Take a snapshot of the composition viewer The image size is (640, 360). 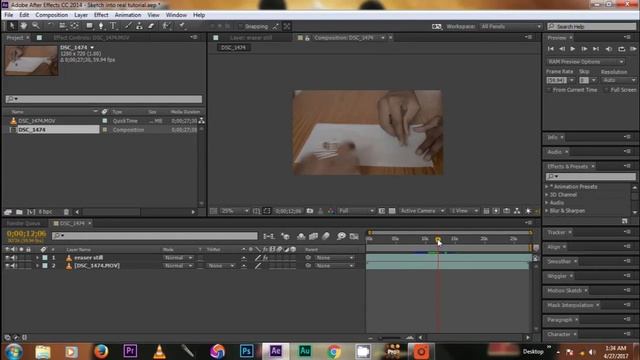tap(310, 211)
